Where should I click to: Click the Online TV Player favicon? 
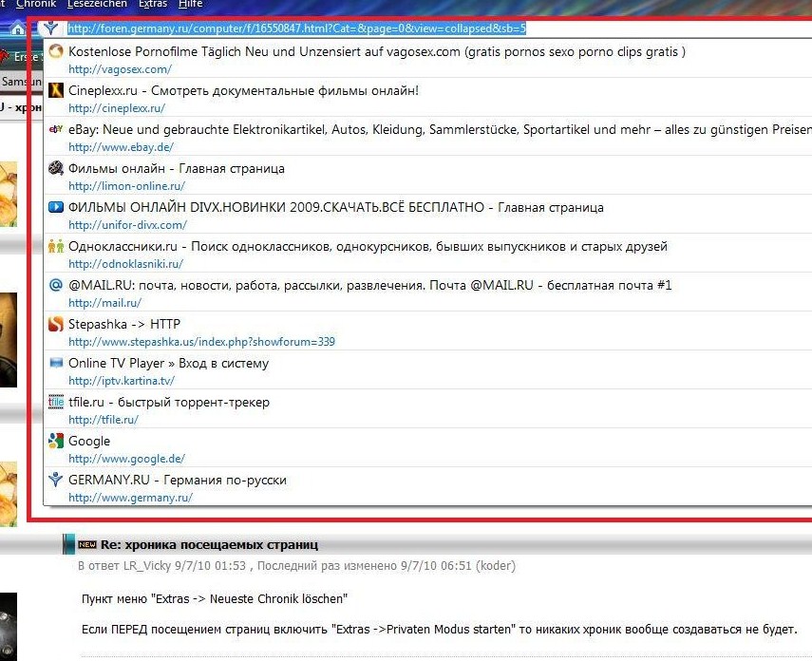55,363
